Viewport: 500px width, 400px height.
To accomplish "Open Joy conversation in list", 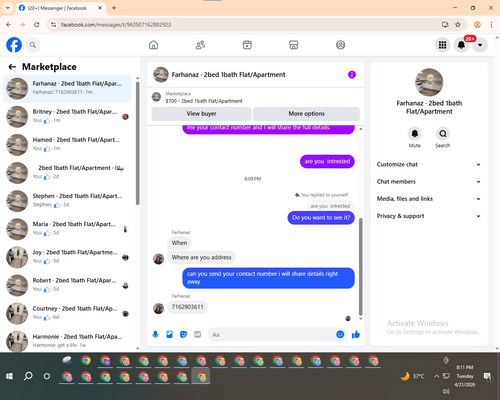I will click(67, 257).
